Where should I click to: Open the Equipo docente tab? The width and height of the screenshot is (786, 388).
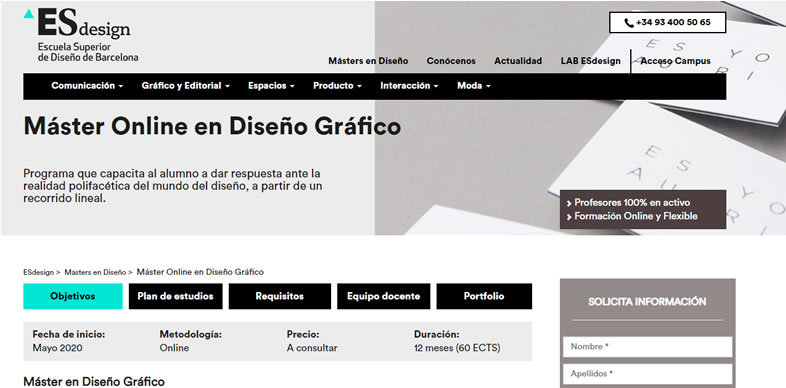pos(383,296)
